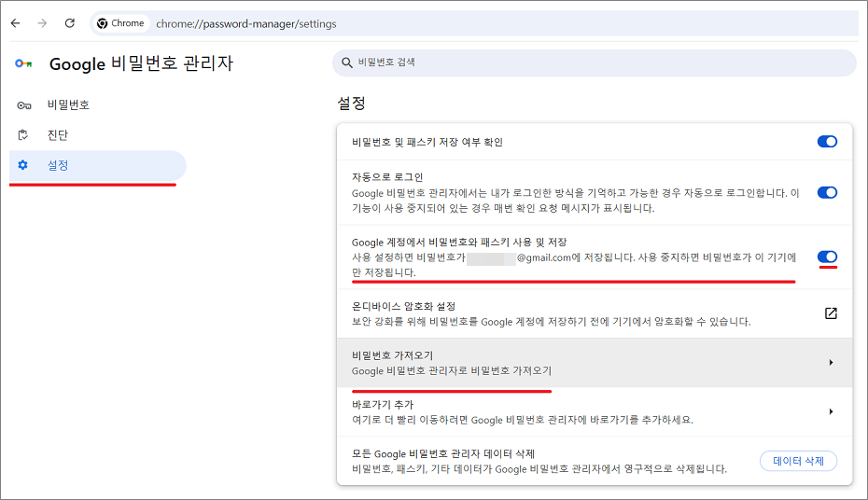Screen dimensions: 868x500
Task: Click the 비밀번호 가져오기 row title
Action: pos(393,355)
